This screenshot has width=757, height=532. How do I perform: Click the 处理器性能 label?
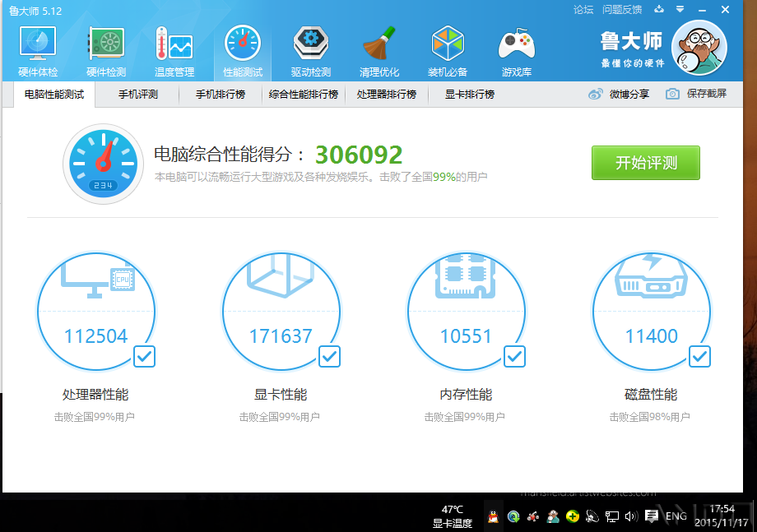(95, 395)
